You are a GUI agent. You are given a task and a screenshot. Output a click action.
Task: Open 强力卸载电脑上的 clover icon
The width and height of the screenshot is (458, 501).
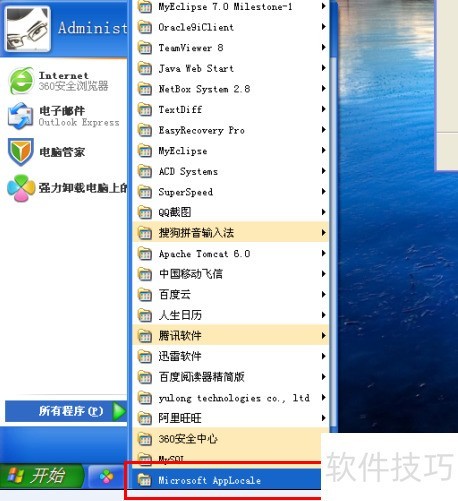pyautogui.click(x=21, y=188)
